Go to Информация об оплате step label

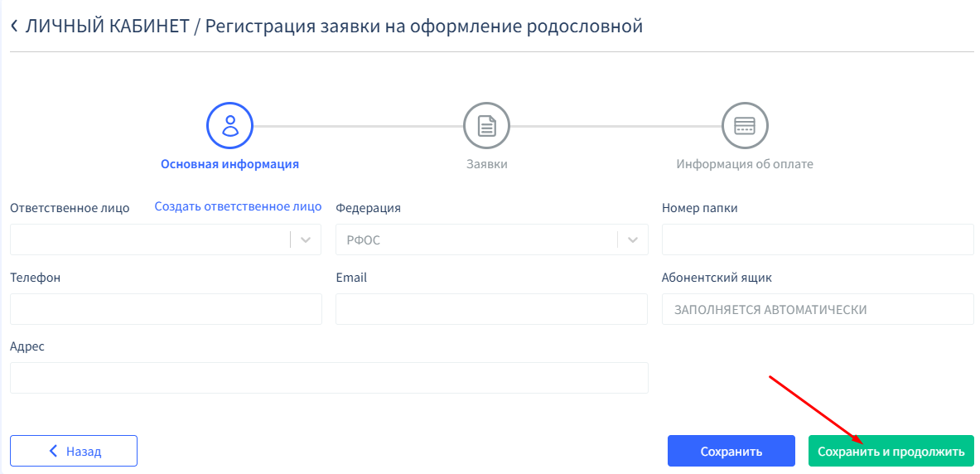[745, 164]
